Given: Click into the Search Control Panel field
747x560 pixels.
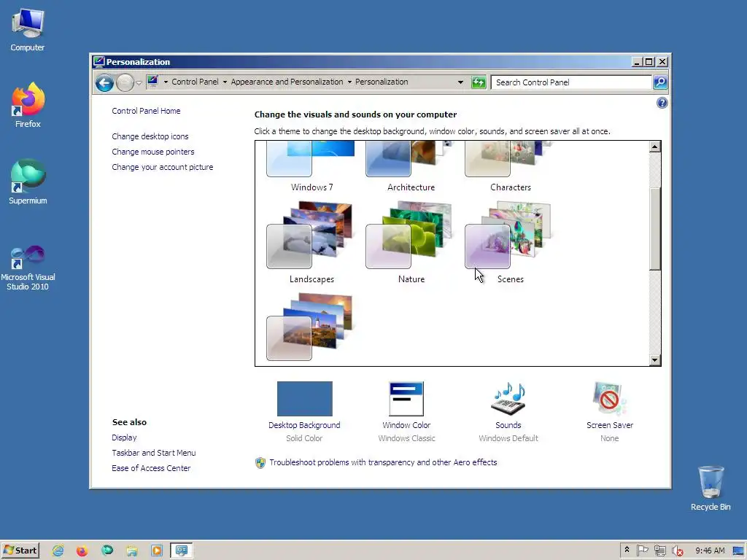Looking at the screenshot, I should tap(571, 82).
